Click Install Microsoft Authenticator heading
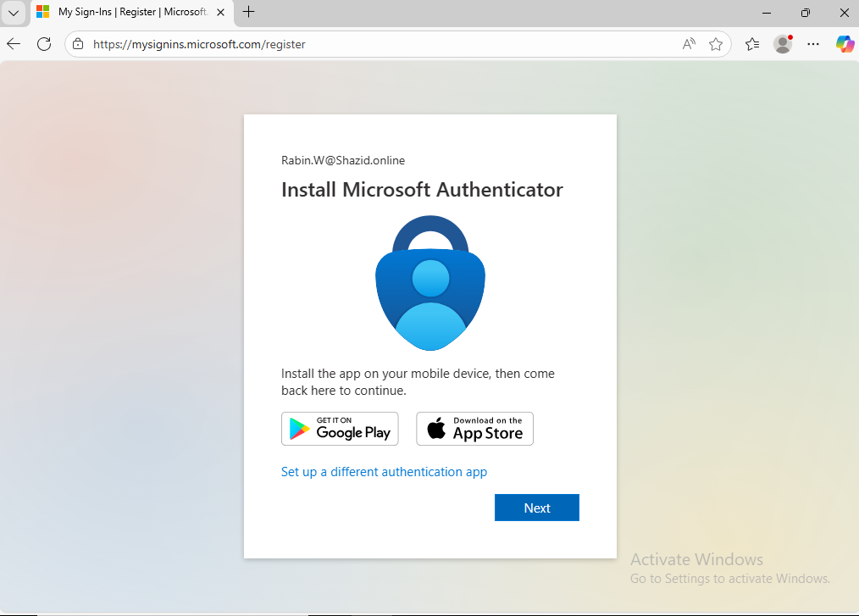859x616 pixels. [422, 190]
